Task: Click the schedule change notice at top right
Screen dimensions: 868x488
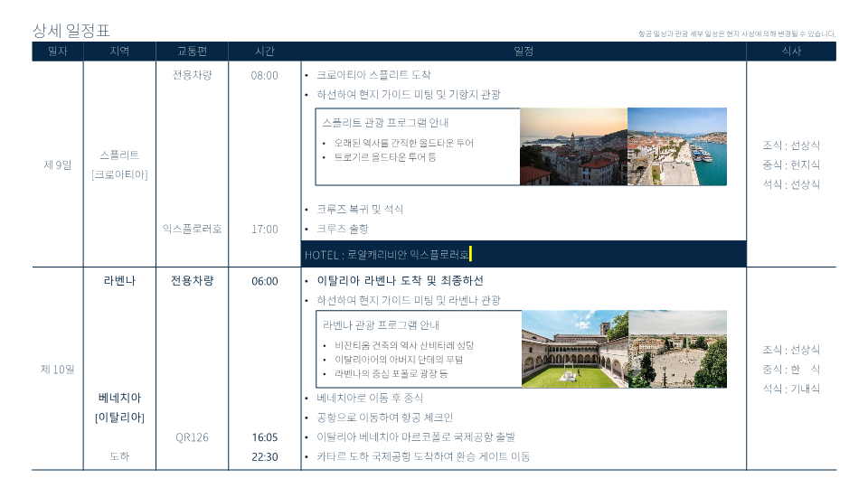Action: pyautogui.click(x=736, y=34)
